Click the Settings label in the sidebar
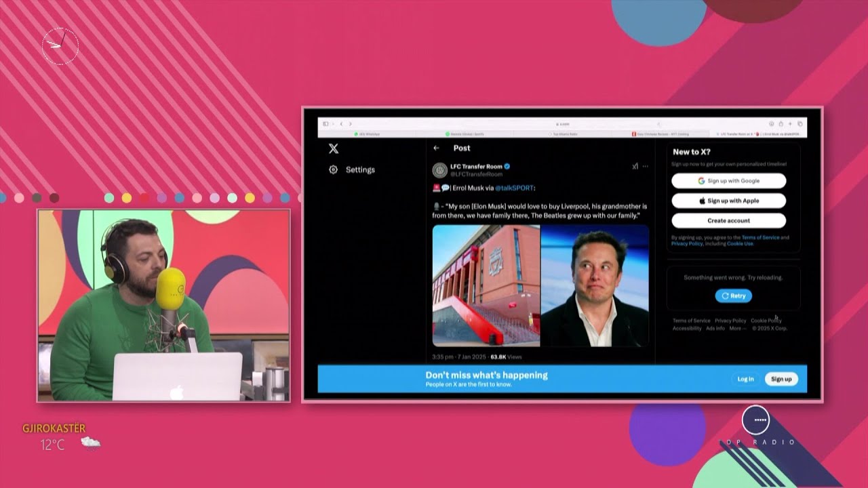The image size is (868, 488). click(x=360, y=169)
